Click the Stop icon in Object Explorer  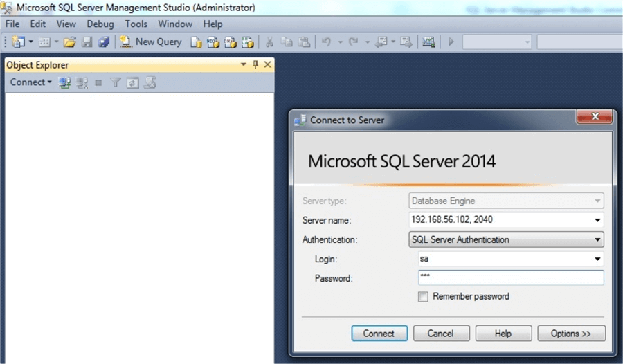[98, 82]
